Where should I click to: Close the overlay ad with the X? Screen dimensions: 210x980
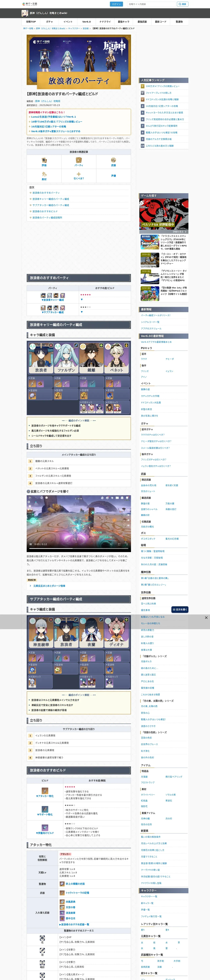point(206,617)
